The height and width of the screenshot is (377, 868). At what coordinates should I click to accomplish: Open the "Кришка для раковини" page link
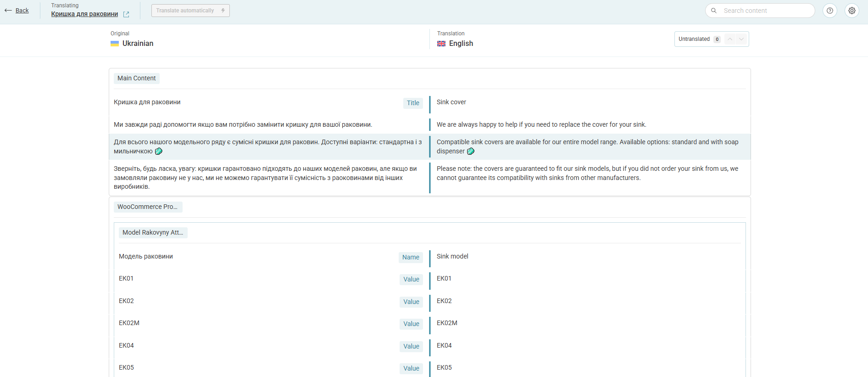coord(84,14)
